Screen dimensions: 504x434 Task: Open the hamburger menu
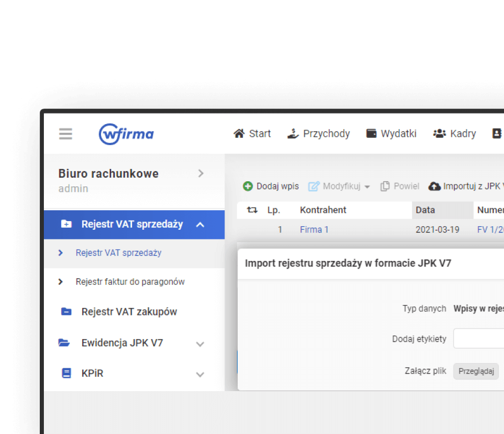click(65, 134)
